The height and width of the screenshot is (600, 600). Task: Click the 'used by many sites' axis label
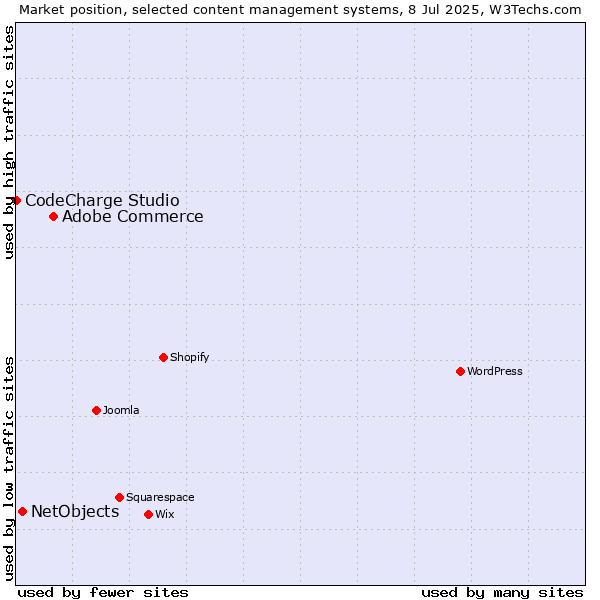pos(502,593)
